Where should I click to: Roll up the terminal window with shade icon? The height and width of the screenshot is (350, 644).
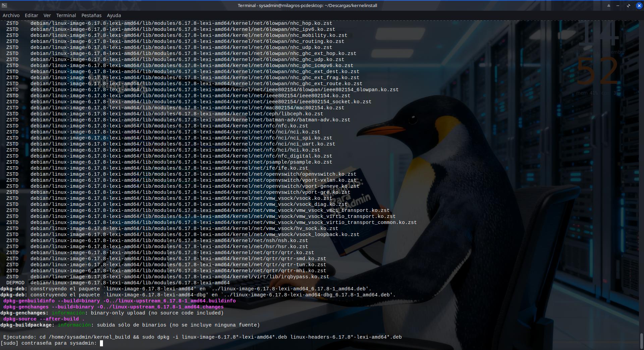608,5
